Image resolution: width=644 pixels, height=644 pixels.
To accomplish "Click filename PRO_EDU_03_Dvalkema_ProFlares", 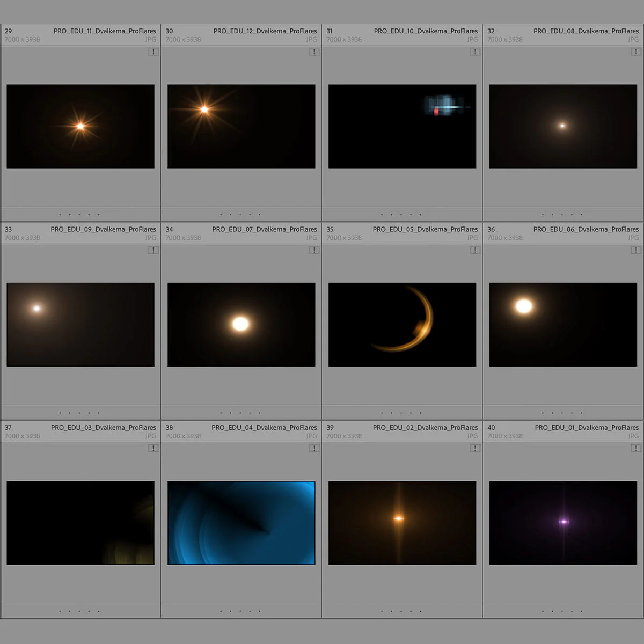I will (x=104, y=428).
